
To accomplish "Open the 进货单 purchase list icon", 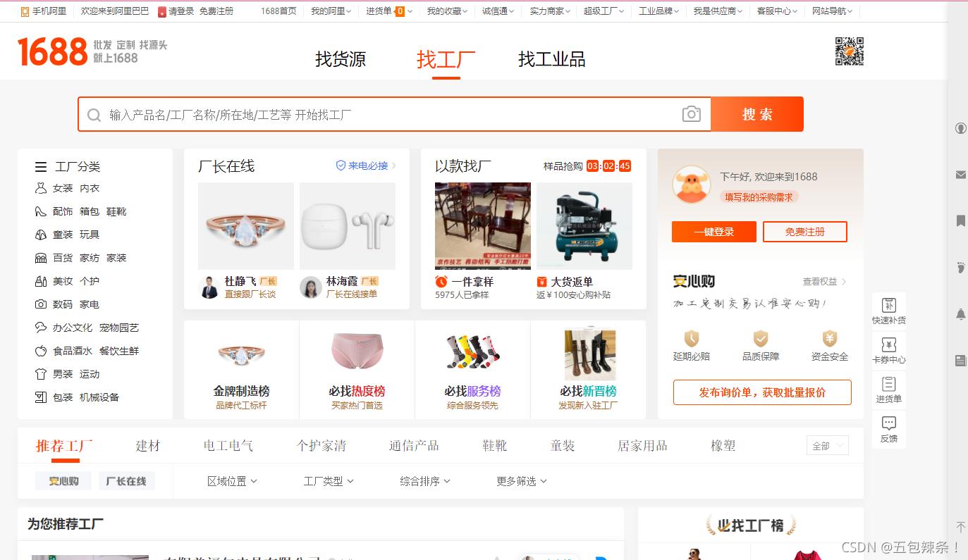I will pyautogui.click(x=888, y=388).
